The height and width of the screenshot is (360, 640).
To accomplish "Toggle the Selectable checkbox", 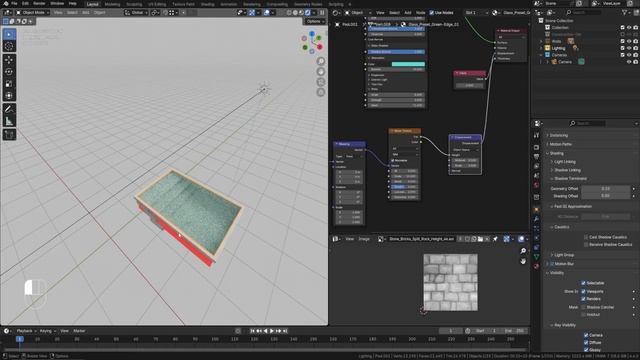I will click(583, 283).
